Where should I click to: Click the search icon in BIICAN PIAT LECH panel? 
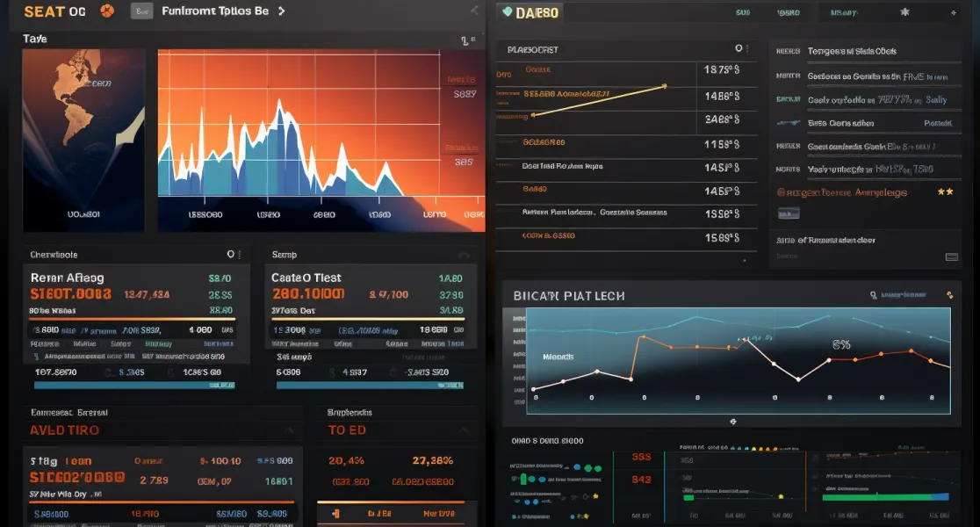873,295
